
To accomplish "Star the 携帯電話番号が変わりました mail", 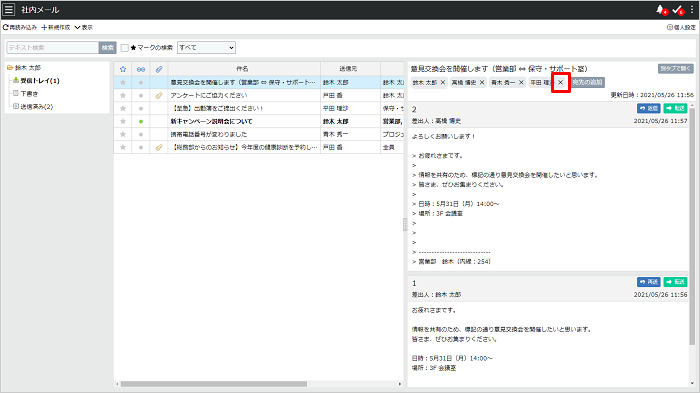I will pyautogui.click(x=123, y=134).
